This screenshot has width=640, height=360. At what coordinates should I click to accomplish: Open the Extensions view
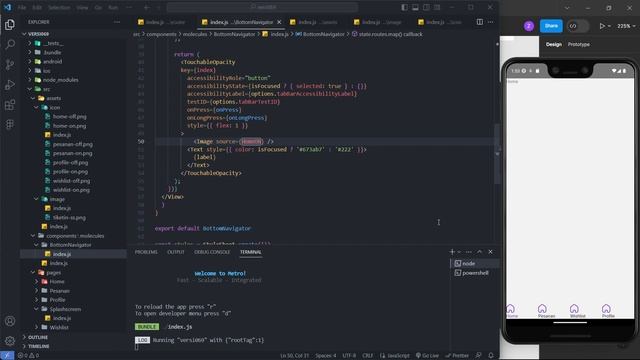[x=10, y=104]
